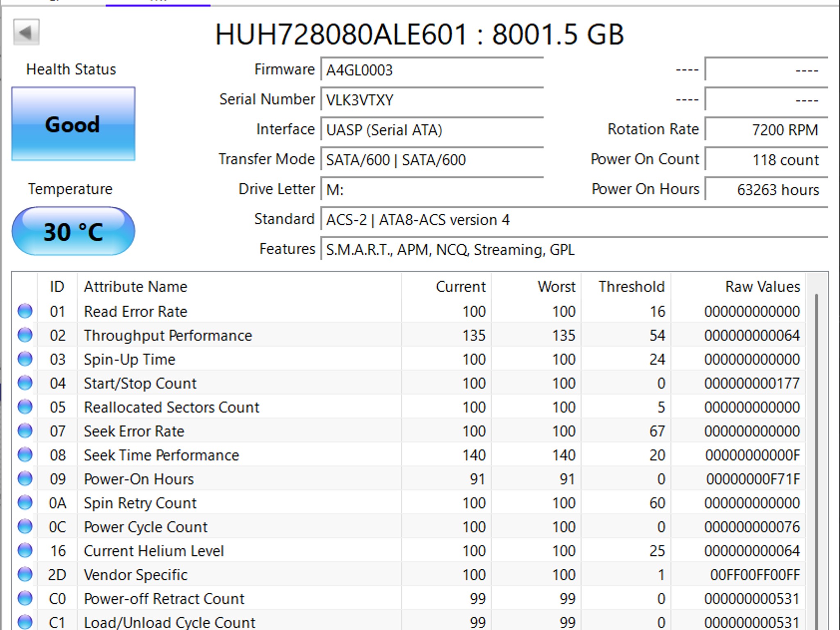Click raw value 000000000177 for Start/Stop Count
Screen dimensions: 840x630
752,383
